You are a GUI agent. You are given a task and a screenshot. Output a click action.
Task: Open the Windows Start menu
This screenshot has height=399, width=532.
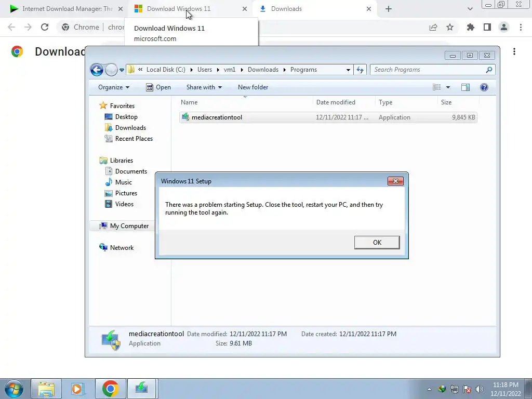pyautogui.click(x=14, y=389)
